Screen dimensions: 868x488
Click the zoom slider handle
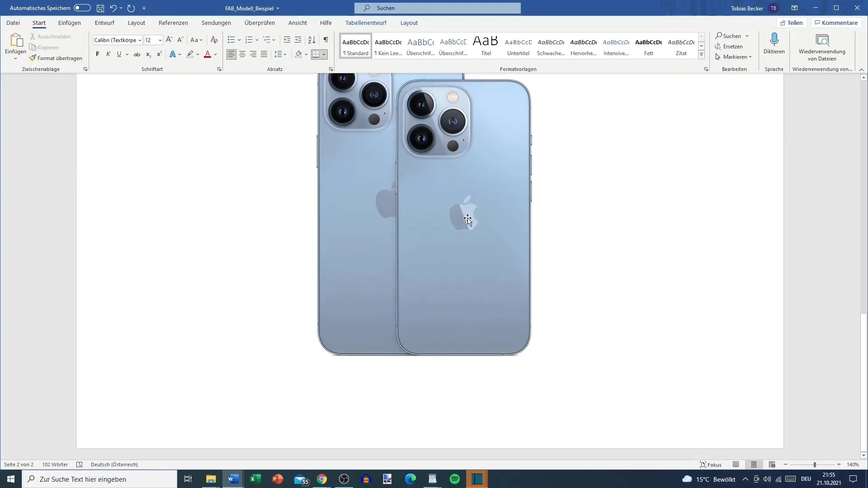click(815, 465)
